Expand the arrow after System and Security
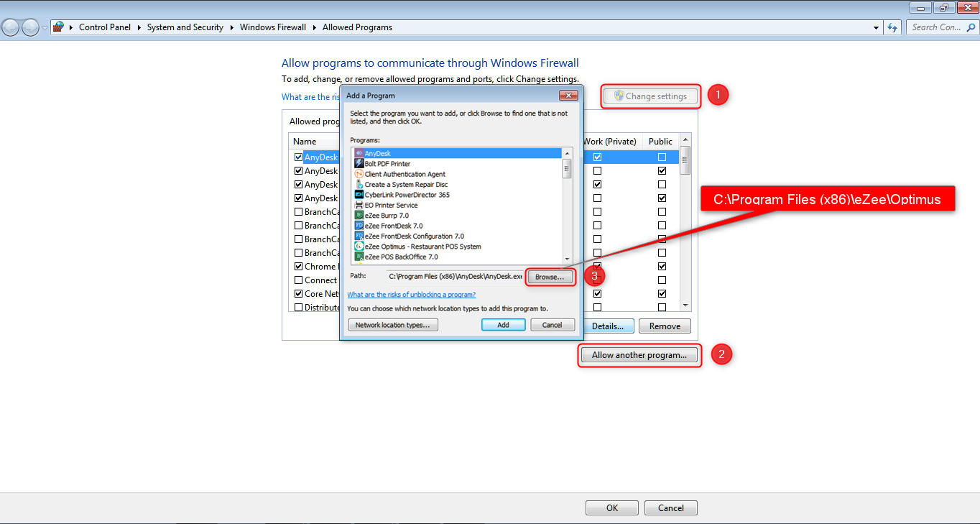The image size is (980, 524). point(232,27)
